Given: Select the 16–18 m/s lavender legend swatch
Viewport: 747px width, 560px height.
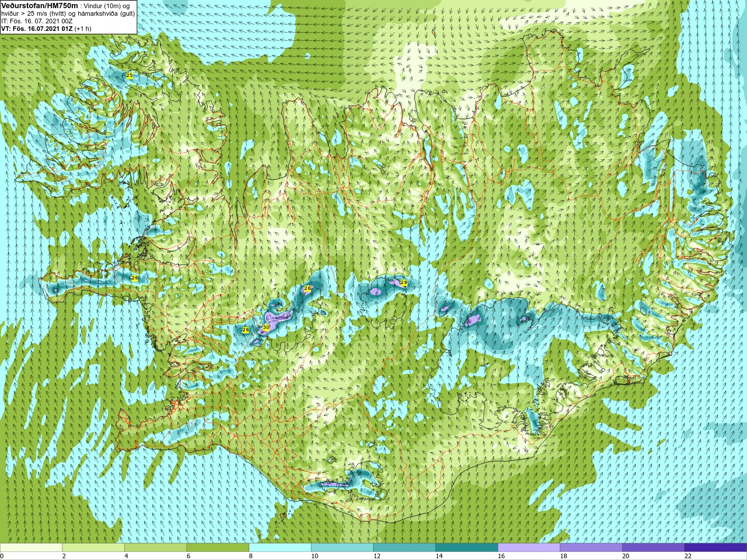Looking at the screenshot, I should click(529, 548).
